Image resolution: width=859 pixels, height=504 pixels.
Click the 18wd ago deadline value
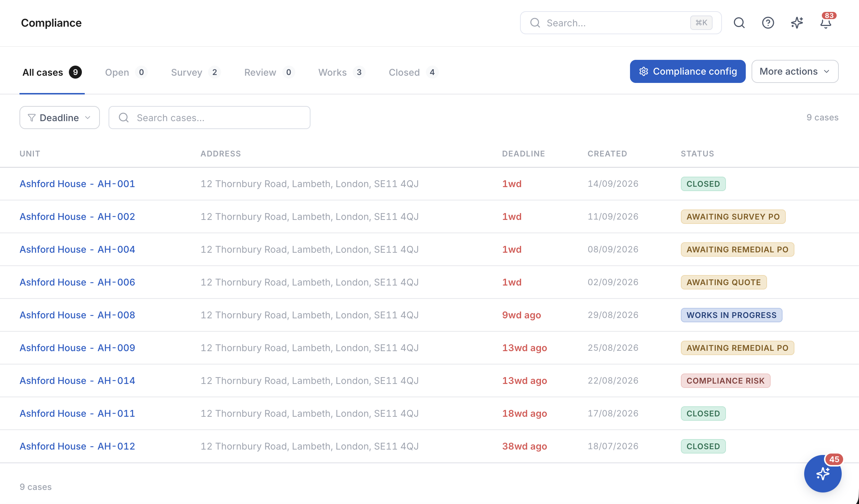point(525,414)
